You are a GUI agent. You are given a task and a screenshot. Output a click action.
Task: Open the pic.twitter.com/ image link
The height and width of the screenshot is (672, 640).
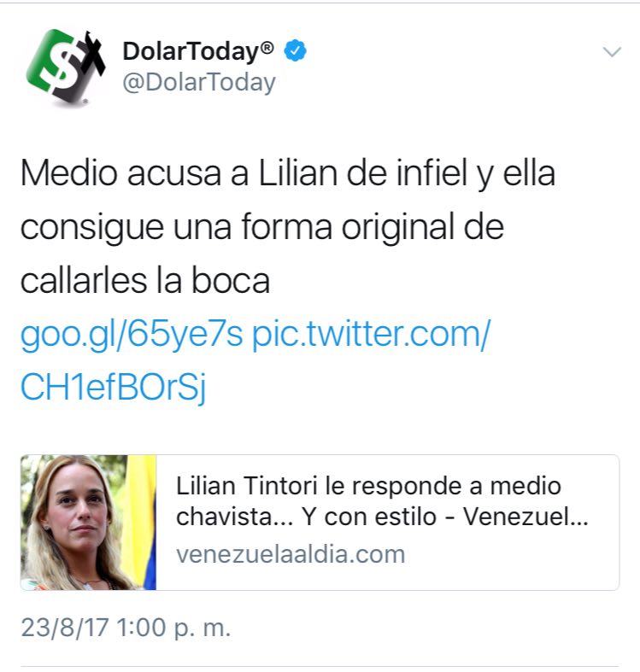[x=371, y=335]
